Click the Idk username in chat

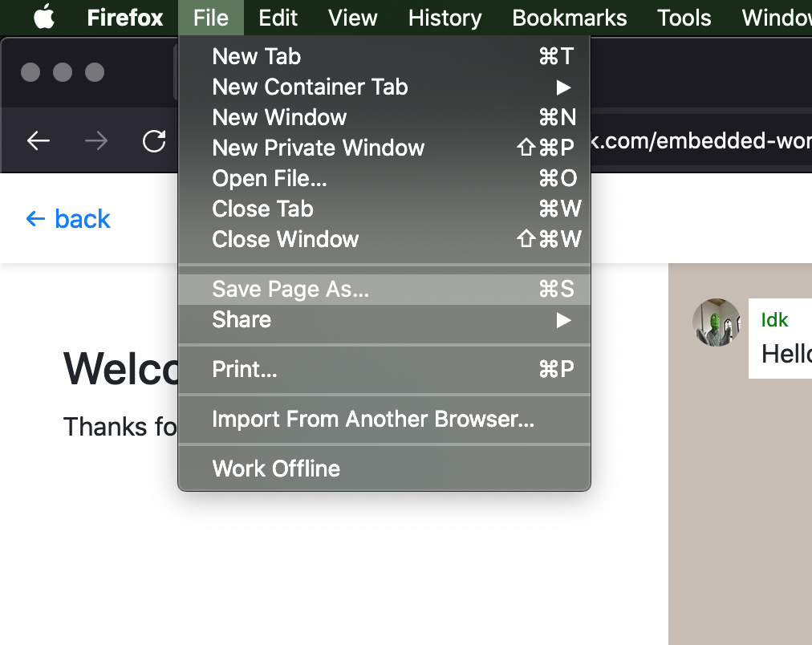click(x=774, y=320)
